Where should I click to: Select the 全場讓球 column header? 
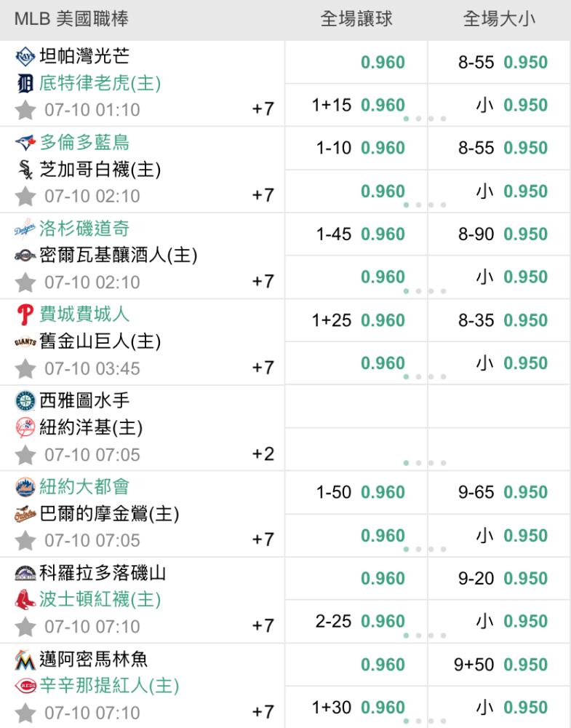click(356, 19)
